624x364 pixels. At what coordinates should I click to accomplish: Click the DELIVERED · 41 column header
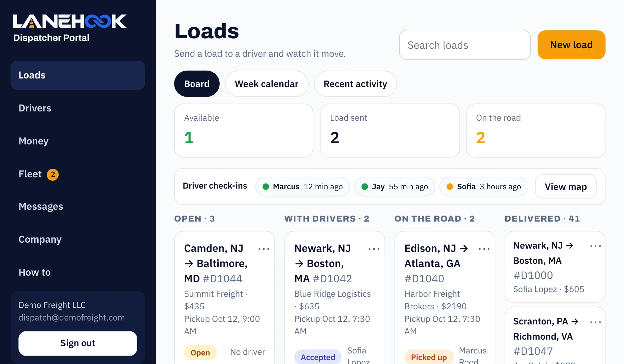(542, 219)
